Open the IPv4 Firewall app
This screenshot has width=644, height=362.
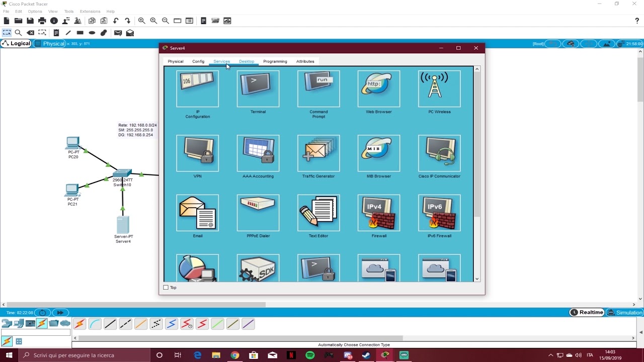379,213
